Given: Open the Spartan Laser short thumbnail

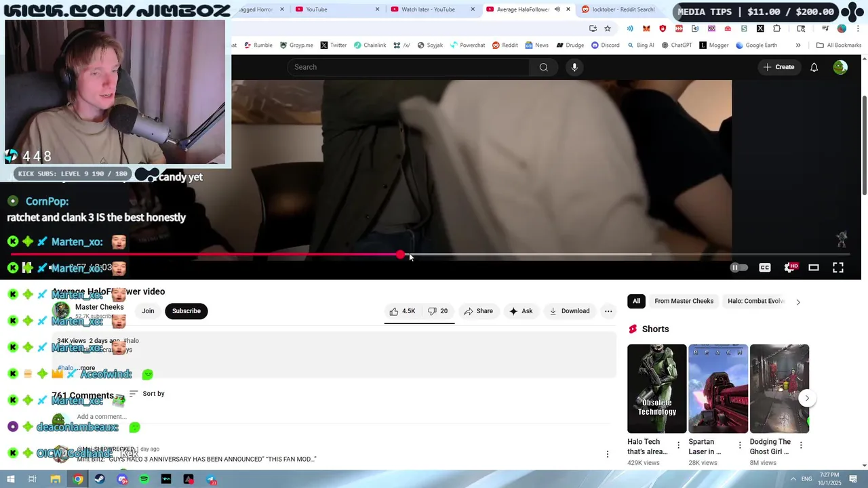Looking at the screenshot, I should click(718, 388).
